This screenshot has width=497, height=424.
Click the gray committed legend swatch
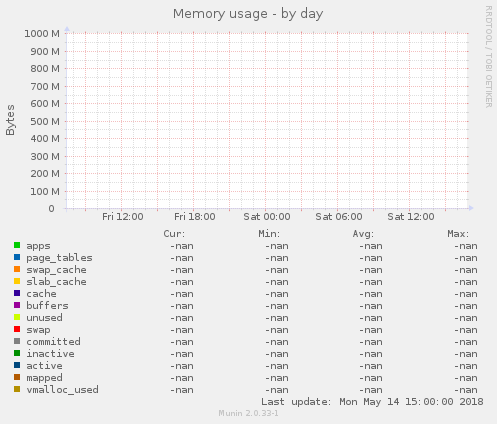[x=17, y=341]
